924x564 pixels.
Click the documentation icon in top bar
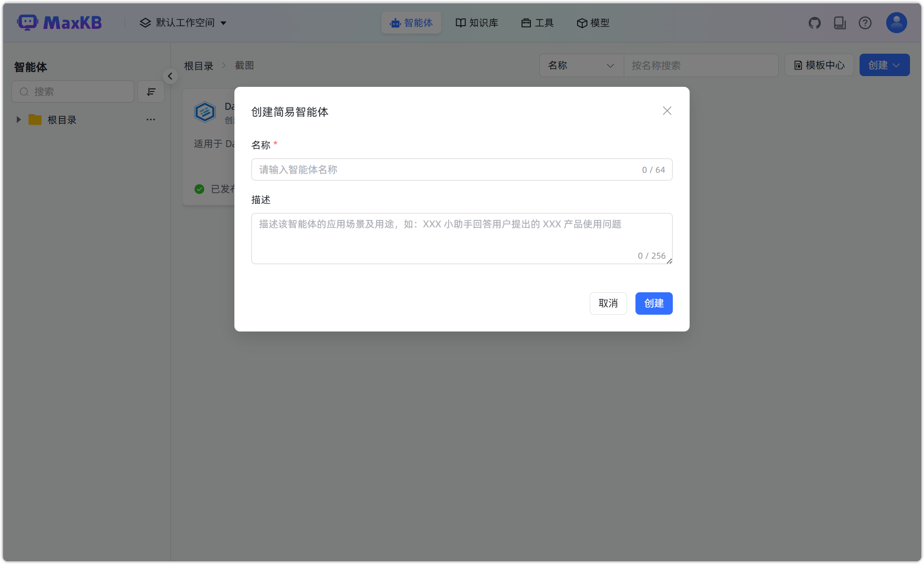pyautogui.click(x=840, y=22)
